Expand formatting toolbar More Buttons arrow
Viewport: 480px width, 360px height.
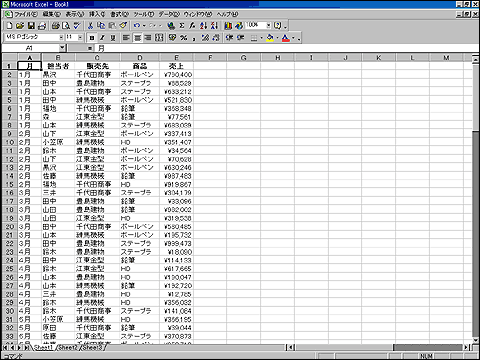tap(299, 38)
